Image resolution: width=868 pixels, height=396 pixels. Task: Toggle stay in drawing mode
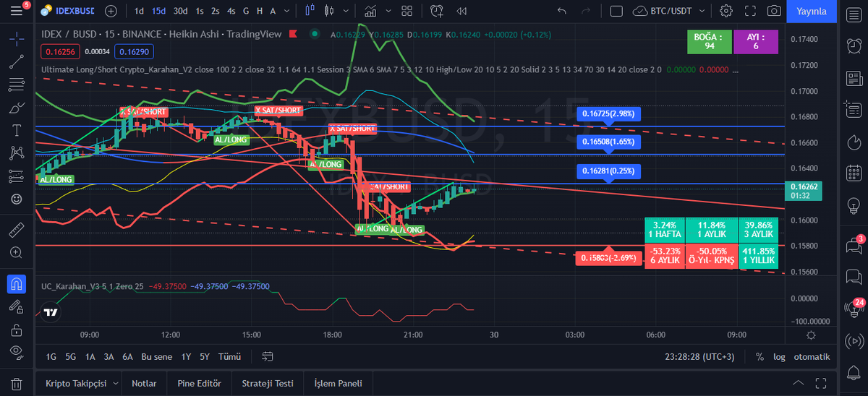(x=16, y=307)
